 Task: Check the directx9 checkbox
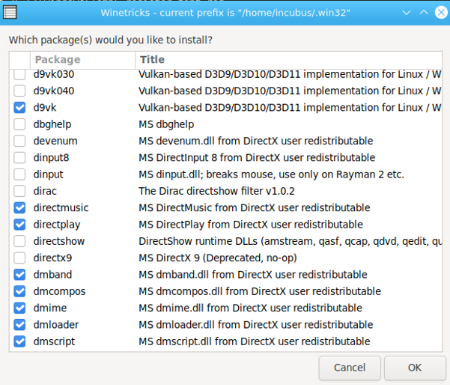(20, 258)
